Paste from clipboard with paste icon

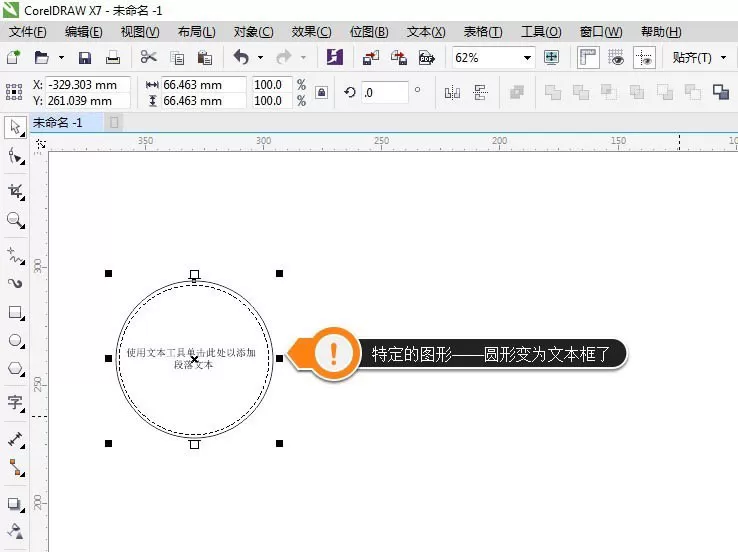205,57
